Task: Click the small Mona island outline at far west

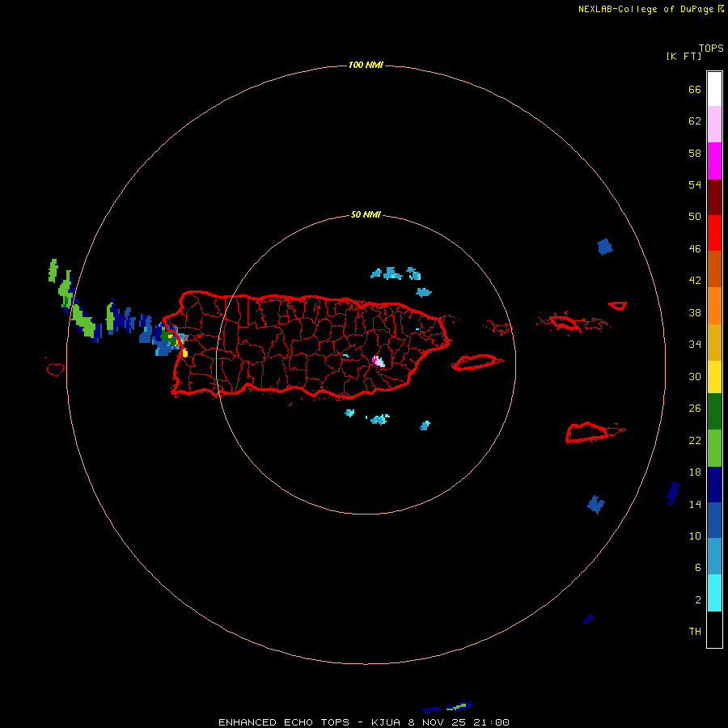Action: pos(55,369)
